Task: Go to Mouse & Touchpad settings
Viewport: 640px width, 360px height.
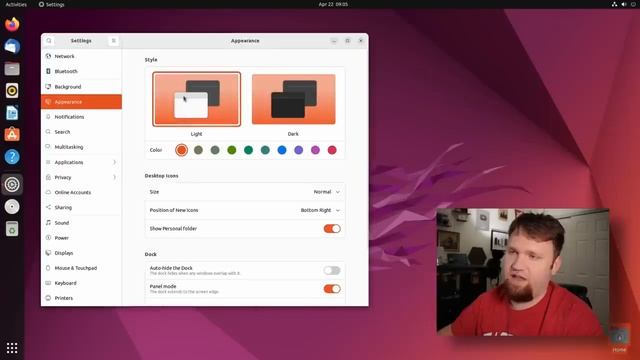Action: [x=81, y=268]
